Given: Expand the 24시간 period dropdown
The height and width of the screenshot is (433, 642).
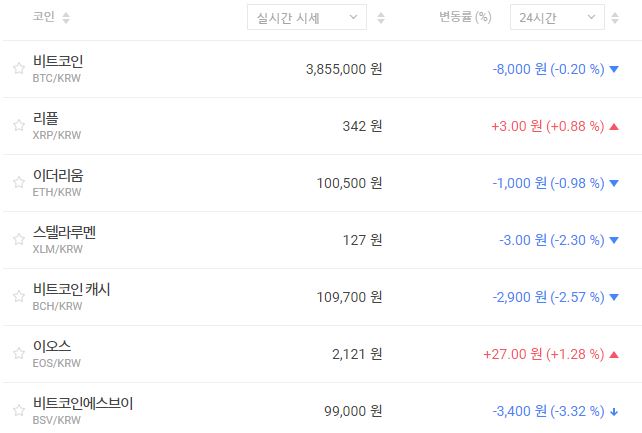Looking at the screenshot, I should point(555,18).
